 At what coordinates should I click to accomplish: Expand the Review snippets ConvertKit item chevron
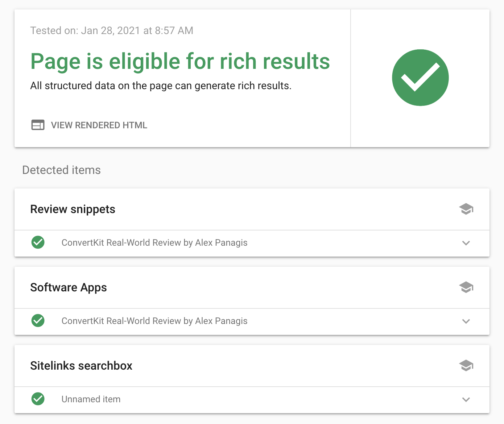pos(466,243)
